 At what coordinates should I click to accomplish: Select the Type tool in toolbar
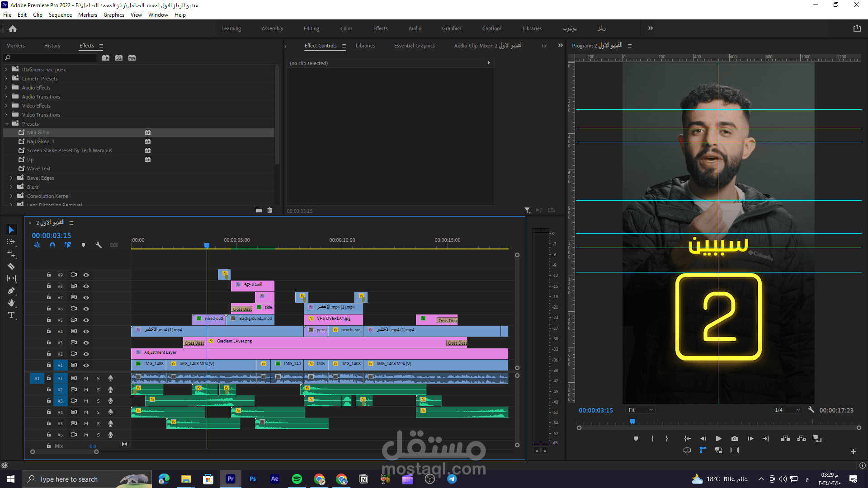[x=11, y=315]
